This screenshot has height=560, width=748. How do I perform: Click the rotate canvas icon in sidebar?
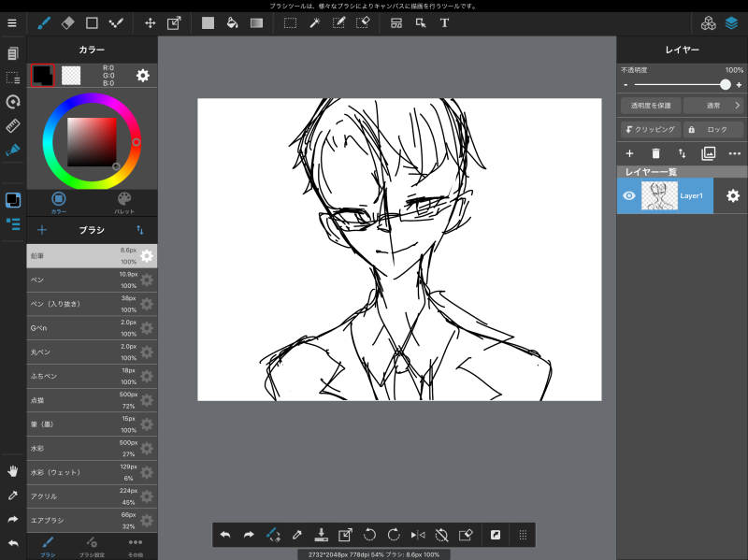point(13,102)
